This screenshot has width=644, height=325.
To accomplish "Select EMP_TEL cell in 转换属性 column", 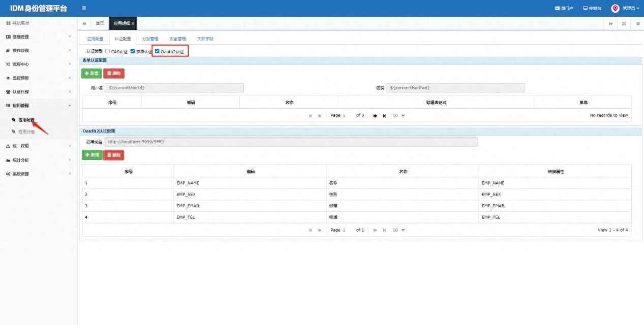I will click(555, 217).
